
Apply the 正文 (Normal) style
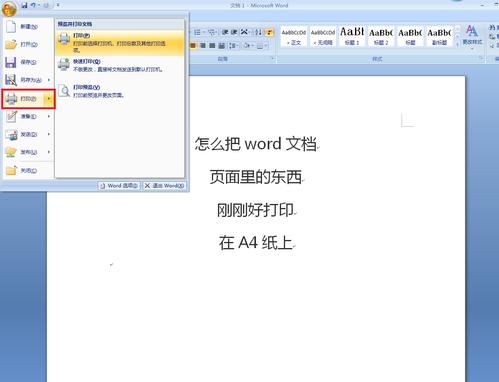tap(294, 36)
